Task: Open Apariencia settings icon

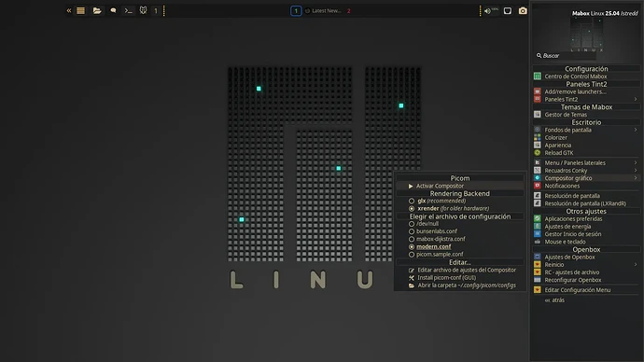Action: click(538, 145)
